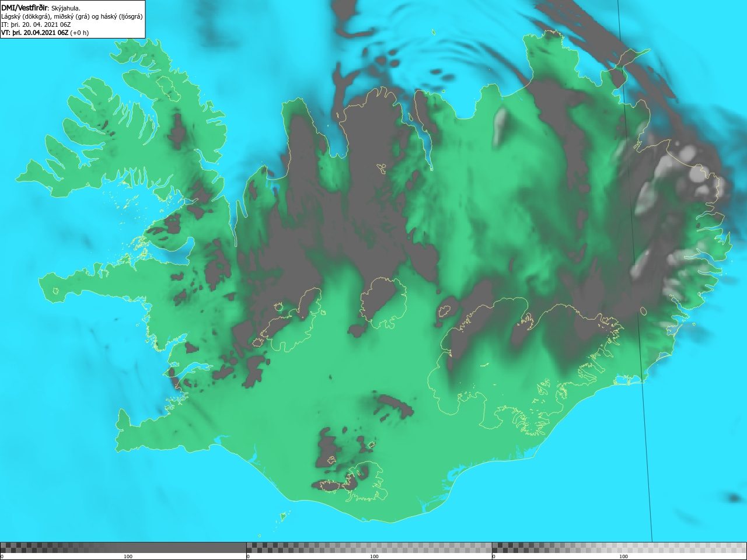This screenshot has width=747, height=560.
Task: Click the 'Lágský (dökkgrá), miðský (grá)' legend line
Action: pos(72,16)
